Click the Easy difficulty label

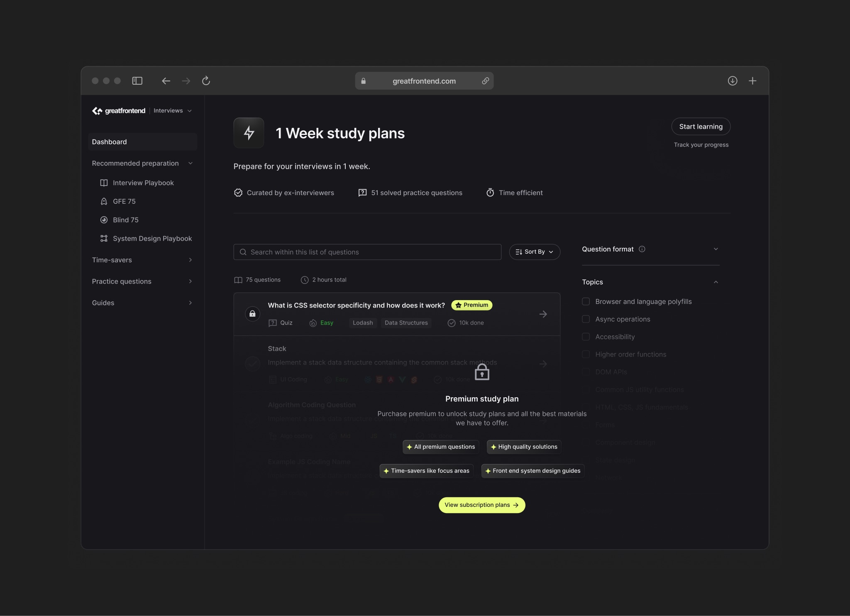point(327,323)
